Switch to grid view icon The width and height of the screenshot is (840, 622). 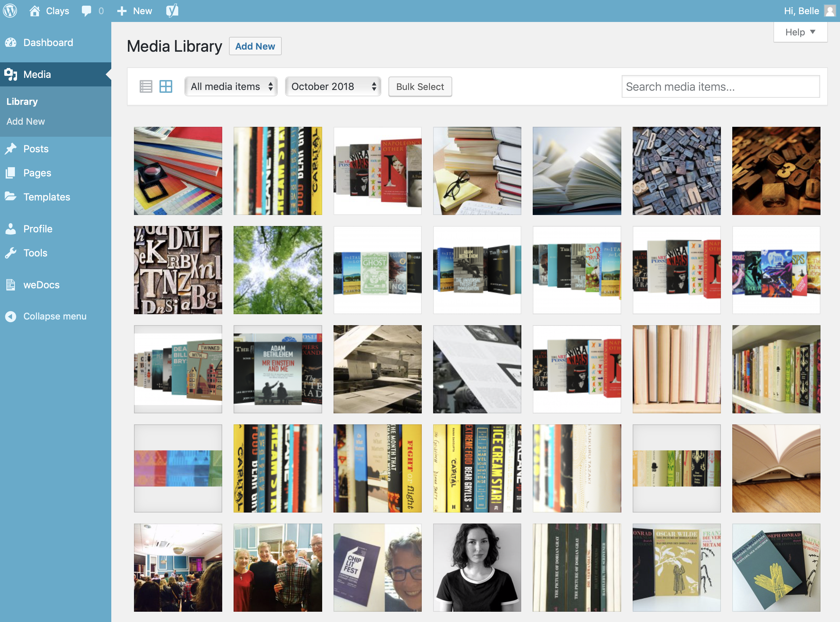pos(166,86)
